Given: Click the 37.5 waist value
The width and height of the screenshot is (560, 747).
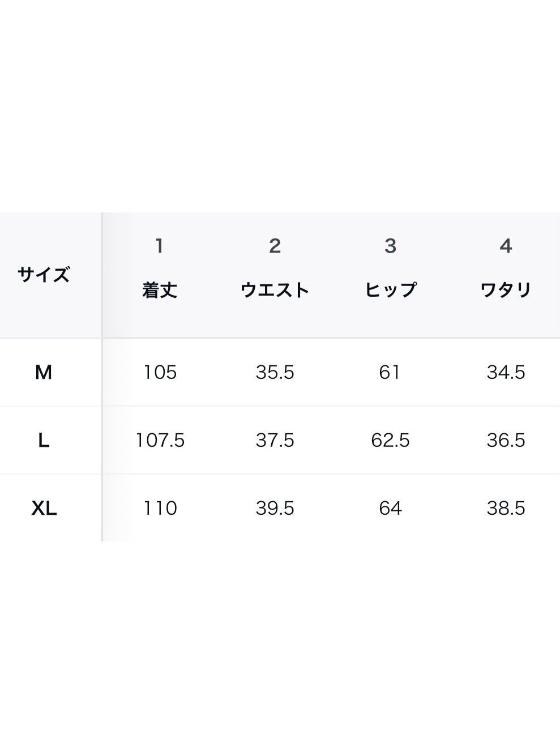Looking at the screenshot, I should pyautogui.click(x=275, y=440).
